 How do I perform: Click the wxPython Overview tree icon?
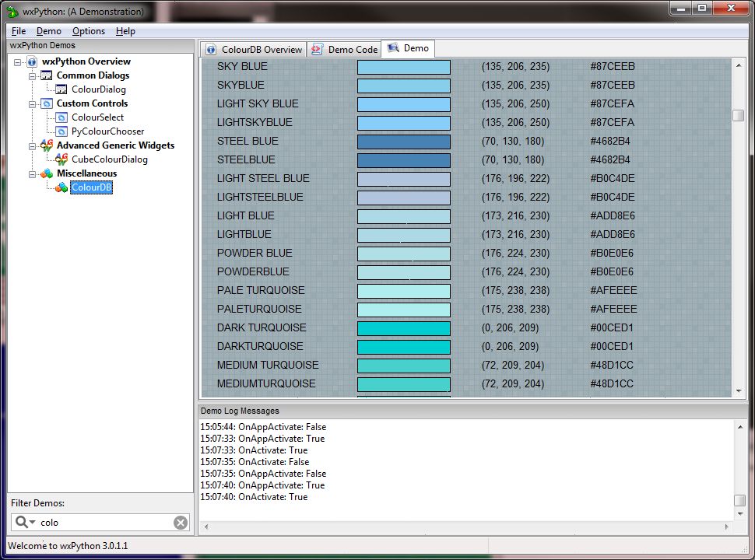pos(32,61)
